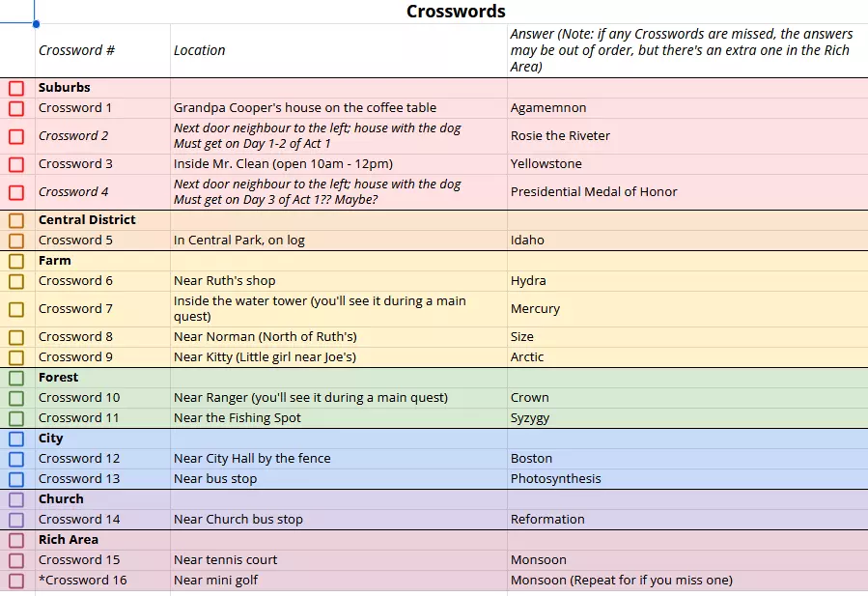The height and width of the screenshot is (596, 868).
Task: Select the Crossword # header cell
Action: click(102, 50)
